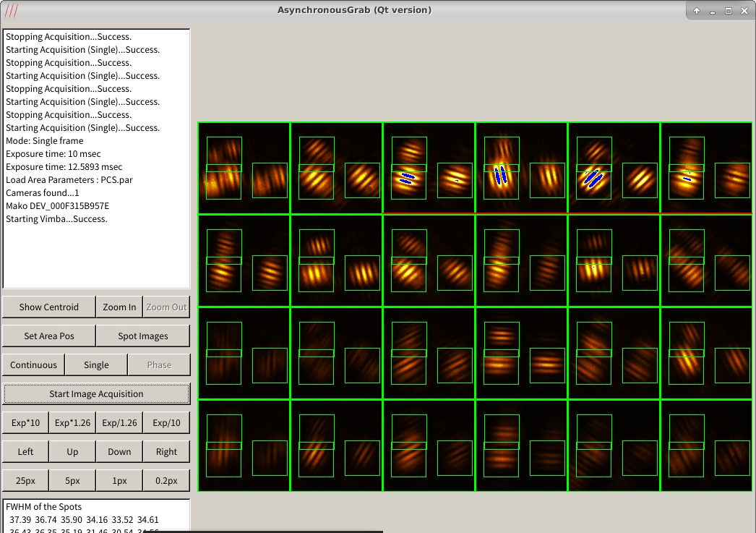Move area Down
Screen dimensions: 756x533
[x=119, y=452]
